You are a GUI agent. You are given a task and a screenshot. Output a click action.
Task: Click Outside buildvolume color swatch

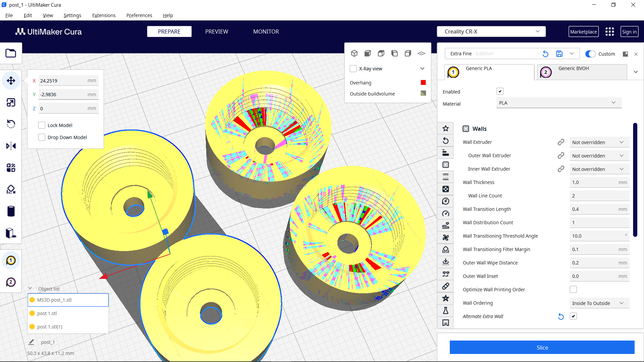423,94
